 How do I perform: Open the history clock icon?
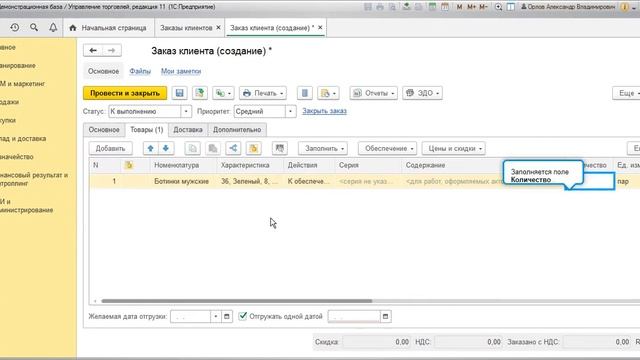pyautogui.click(x=15, y=28)
